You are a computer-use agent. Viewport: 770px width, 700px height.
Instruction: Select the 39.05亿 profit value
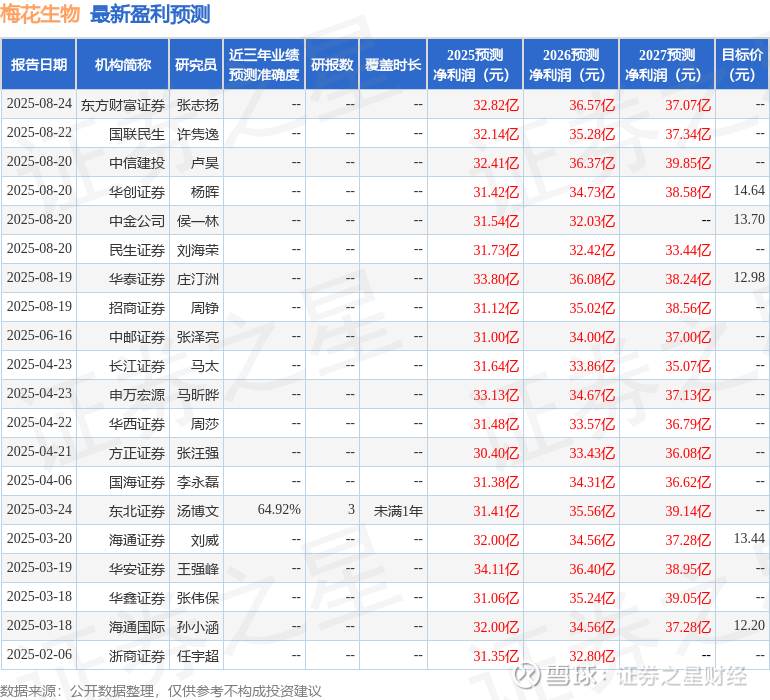(688, 598)
